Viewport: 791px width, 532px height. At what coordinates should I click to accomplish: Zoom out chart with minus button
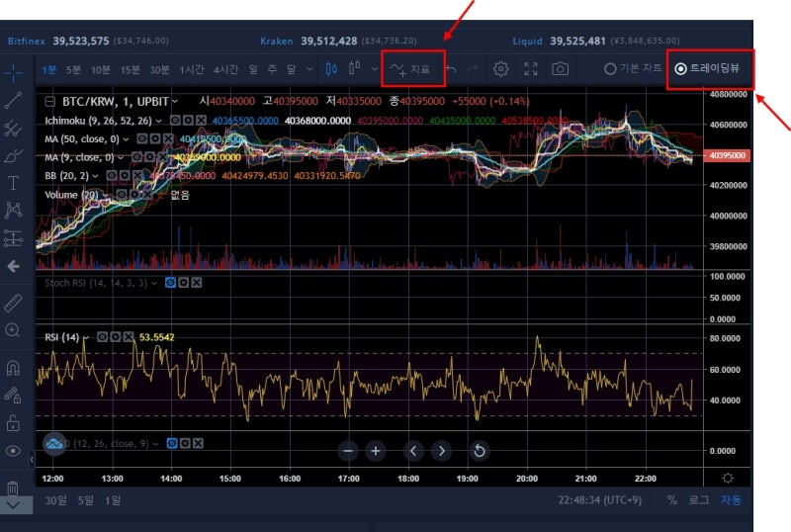pyautogui.click(x=348, y=451)
